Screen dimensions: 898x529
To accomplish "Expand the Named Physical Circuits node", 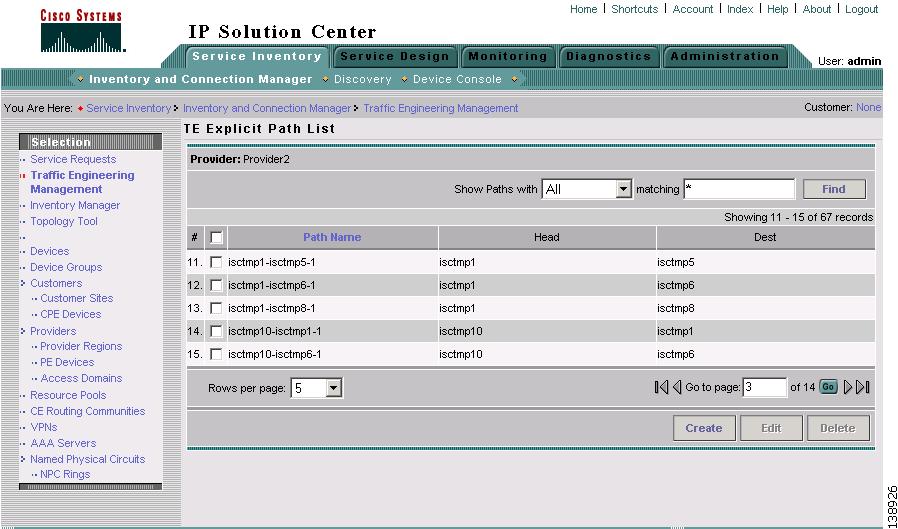I will [23, 459].
